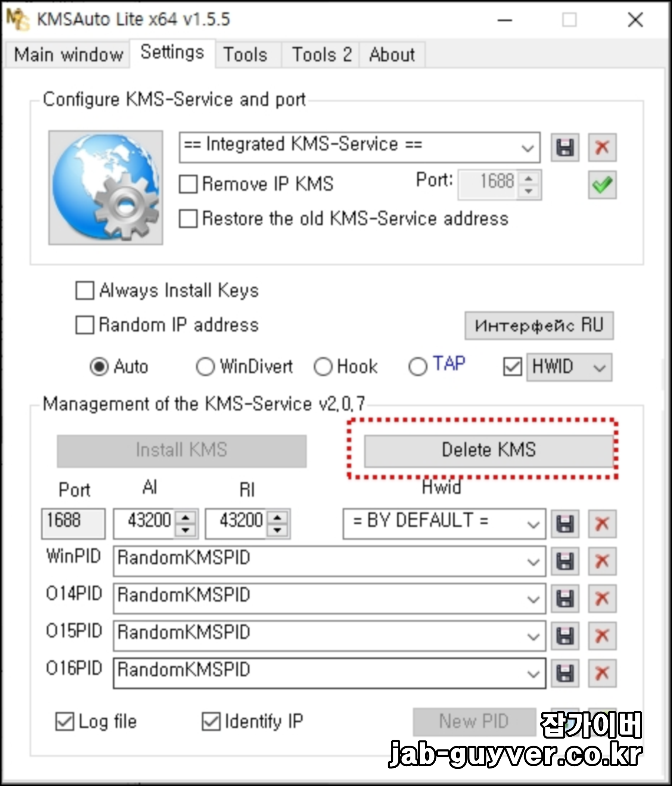672x786 pixels.
Task: Save the Hwid BY DEFAULT value
Action: [565, 524]
